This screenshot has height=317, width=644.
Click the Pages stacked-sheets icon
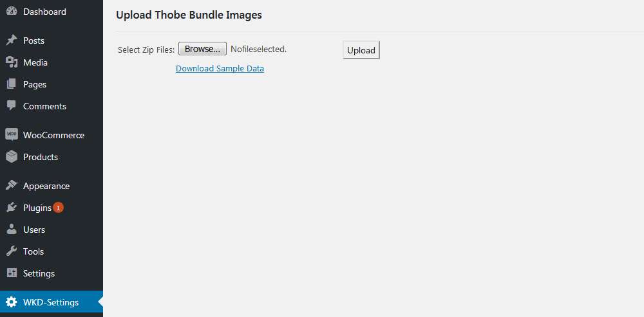click(x=12, y=84)
